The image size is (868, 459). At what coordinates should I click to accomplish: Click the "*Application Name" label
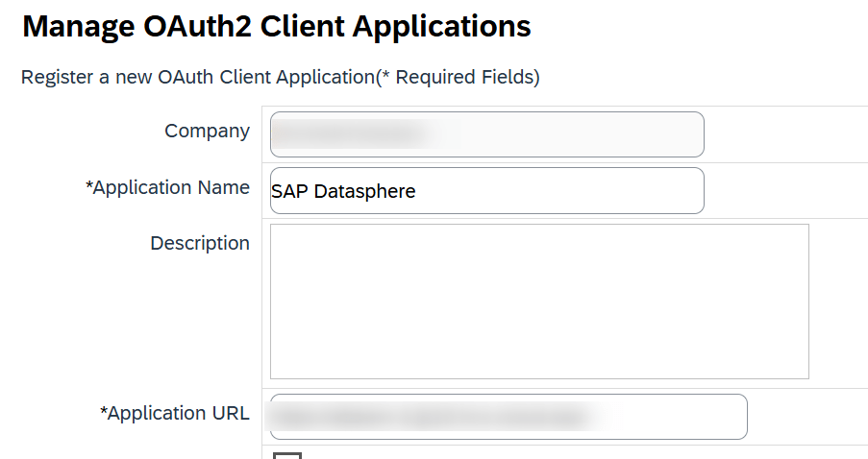coord(168,188)
